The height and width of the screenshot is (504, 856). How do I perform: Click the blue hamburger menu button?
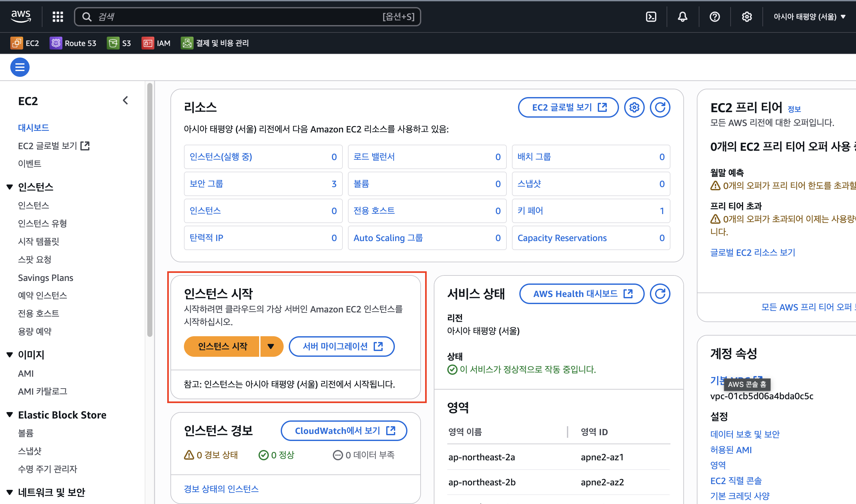tap(20, 67)
